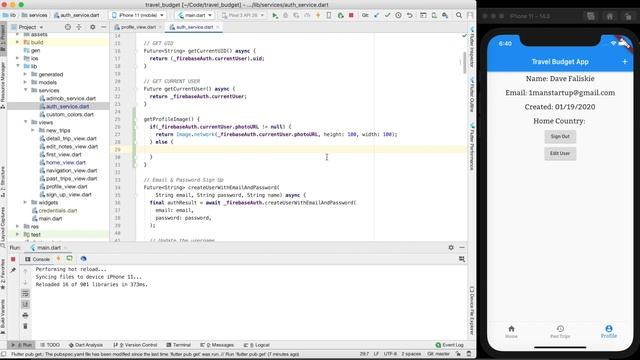
Task: Open main.dart in project tree
Action: tap(47, 218)
